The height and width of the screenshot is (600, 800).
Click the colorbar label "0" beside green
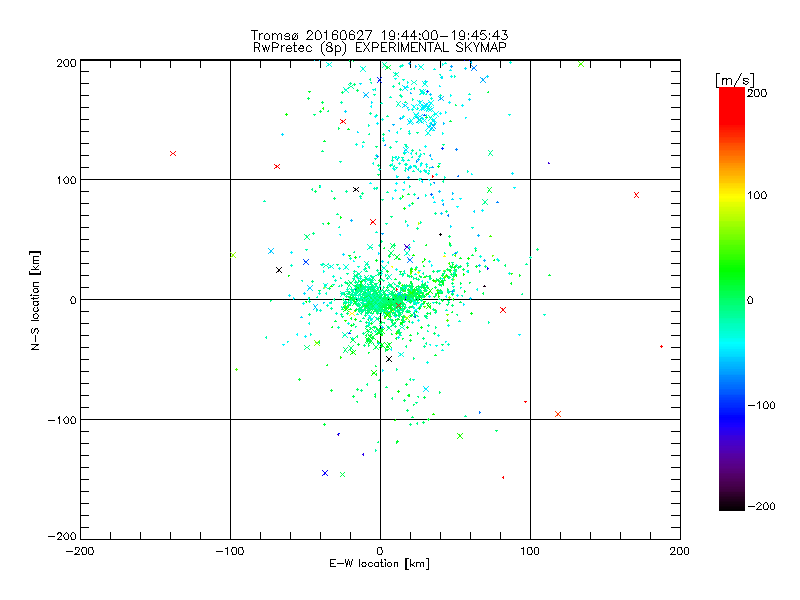coord(750,300)
